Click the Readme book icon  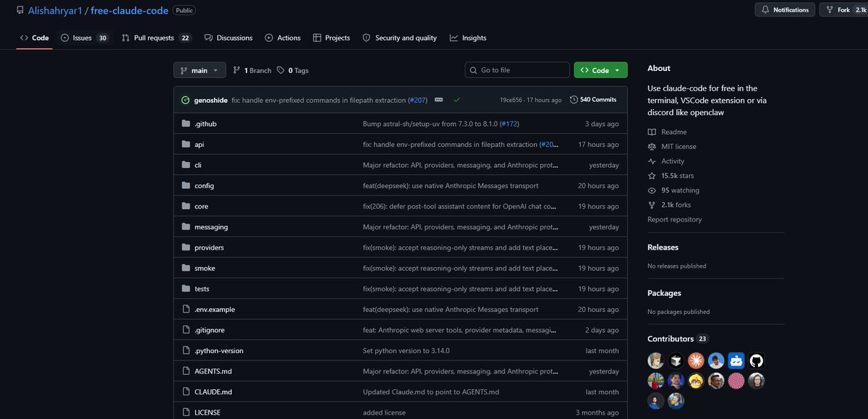click(652, 132)
